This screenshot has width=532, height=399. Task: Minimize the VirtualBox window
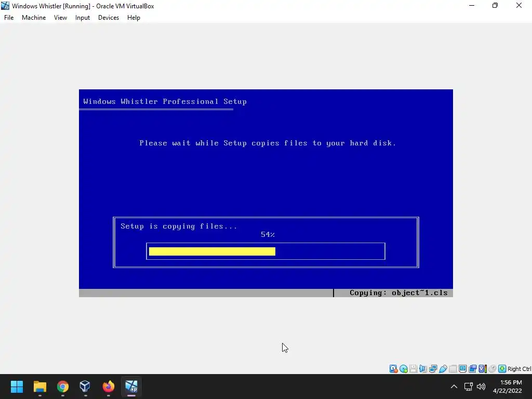[x=471, y=5]
